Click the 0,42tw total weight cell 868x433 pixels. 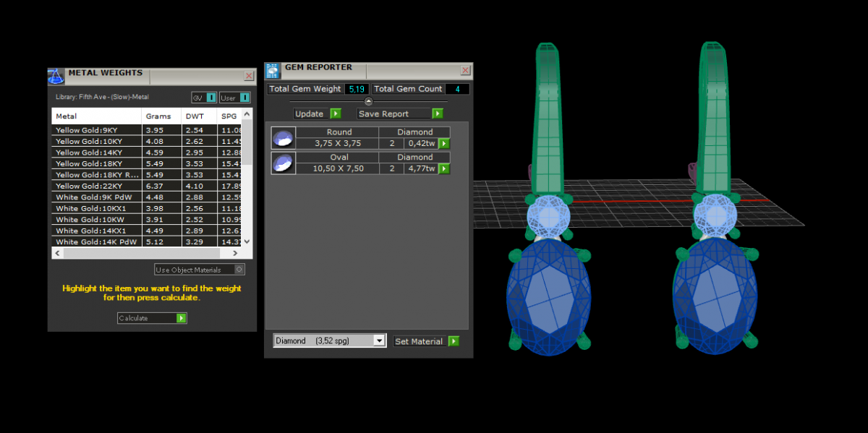click(421, 144)
